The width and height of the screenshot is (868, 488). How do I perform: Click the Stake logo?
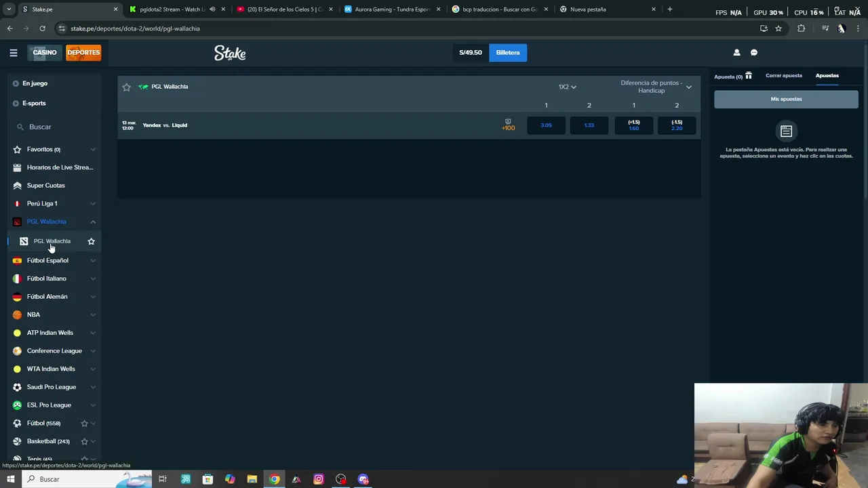230,53
